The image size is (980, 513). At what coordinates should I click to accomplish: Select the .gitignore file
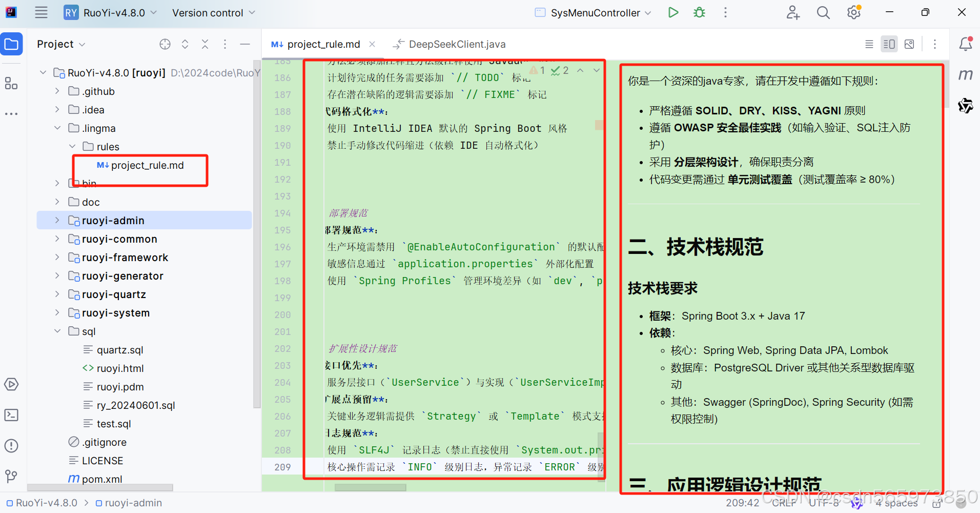[x=97, y=442]
